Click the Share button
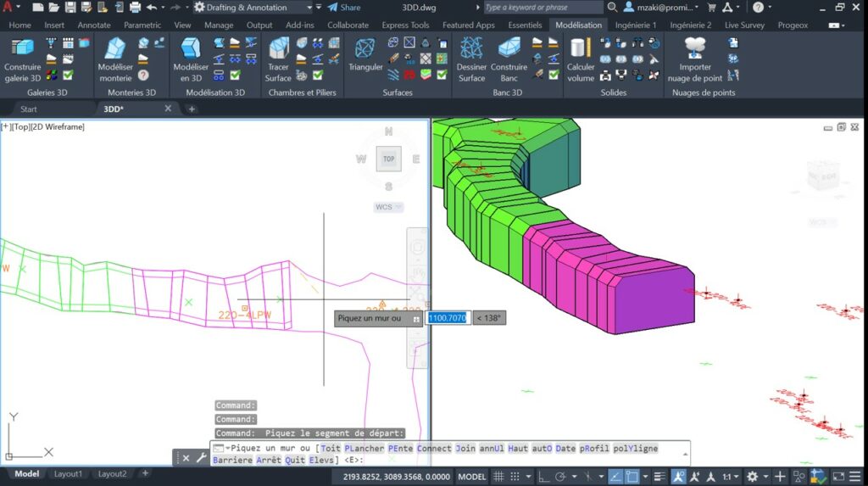This screenshot has width=868, height=486. click(344, 7)
